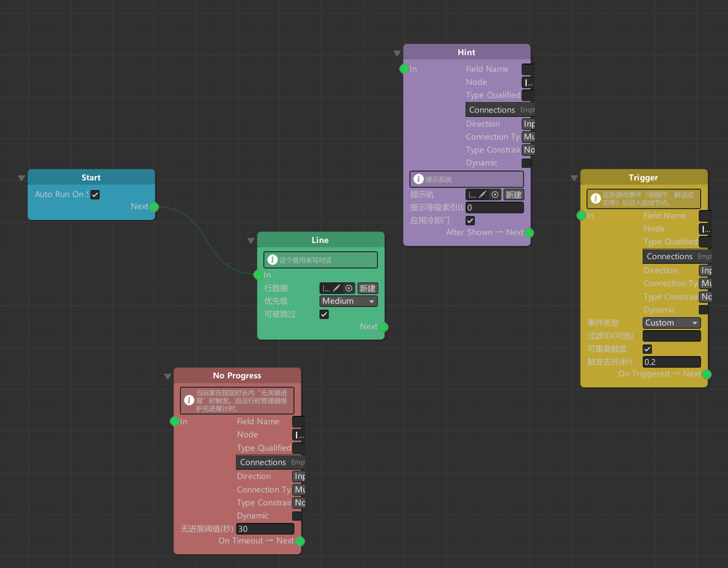Click the 无进展阈值 field showing 30
The image size is (728, 568).
coord(265,528)
